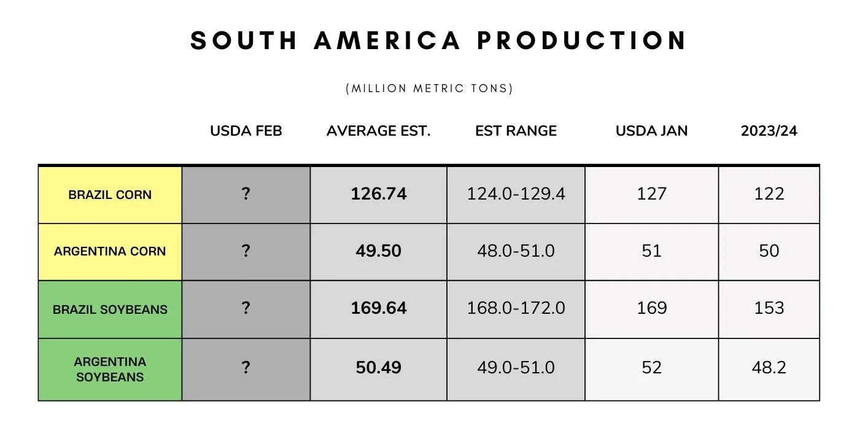Viewport: 868px width, 436px height.
Task: Select the EST RANGE column header
Action: [516, 131]
